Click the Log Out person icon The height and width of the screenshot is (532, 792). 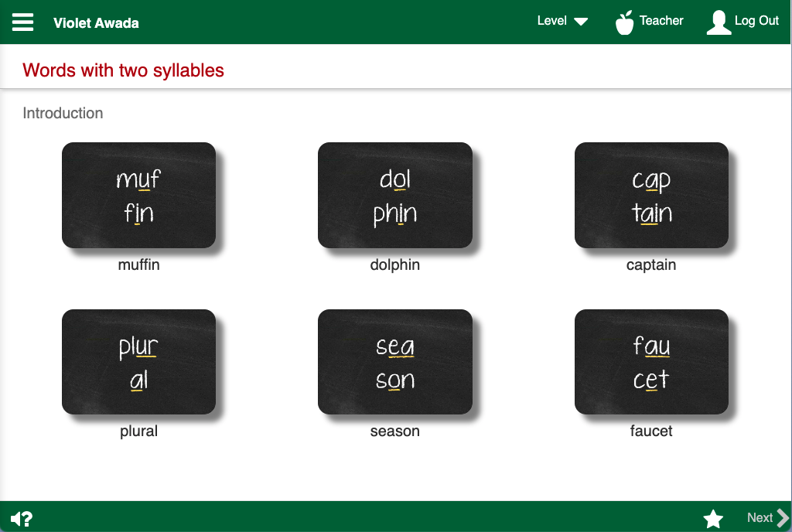point(719,22)
